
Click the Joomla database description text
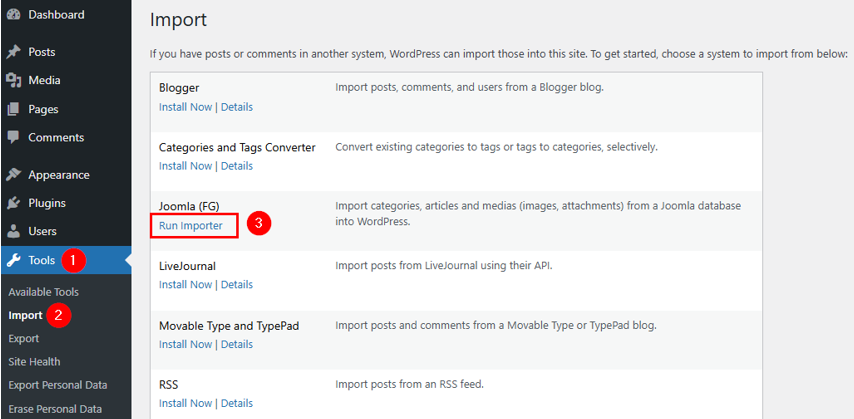[x=538, y=214]
